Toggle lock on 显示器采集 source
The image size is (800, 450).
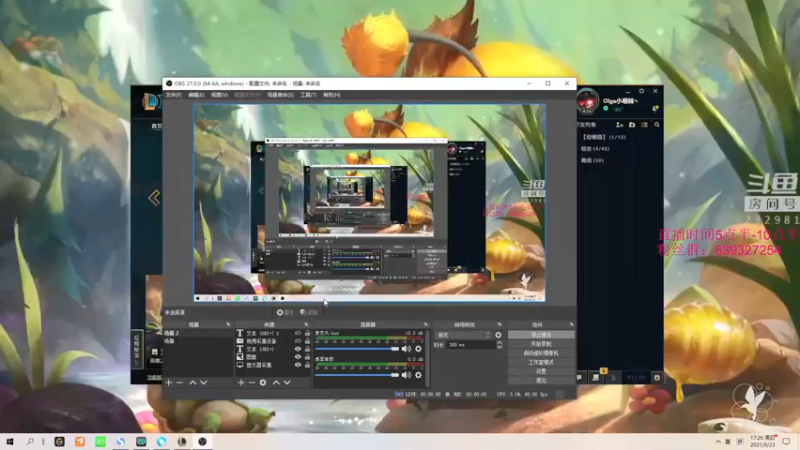pos(307,365)
